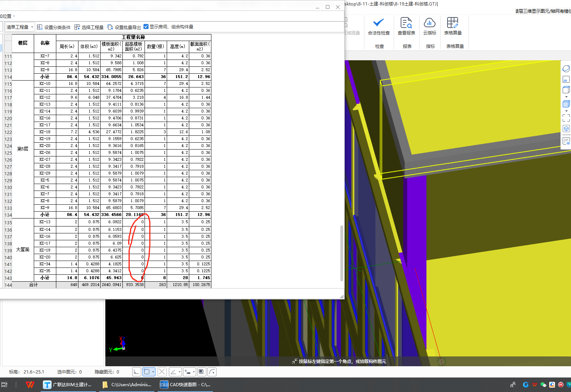Select cell 28.1169 in 第5层 subtotal
Image resolution: width=571 pixels, height=392 pixels.
133,215
